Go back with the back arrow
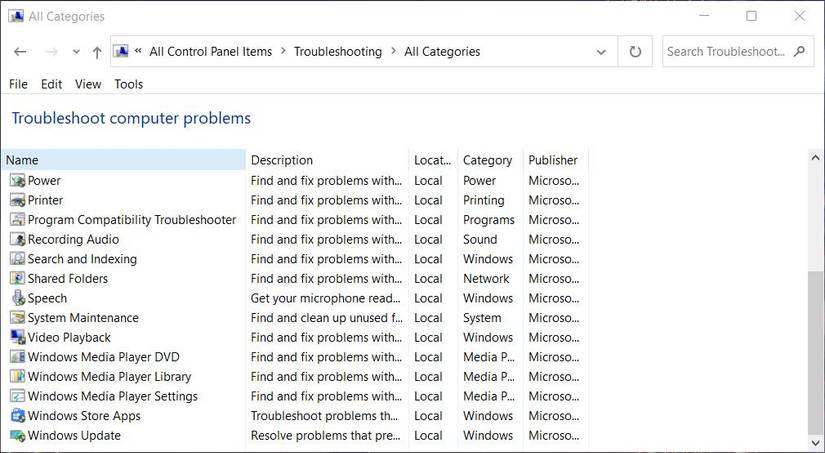The image size is (825, 453). click(x=20, y=52)
